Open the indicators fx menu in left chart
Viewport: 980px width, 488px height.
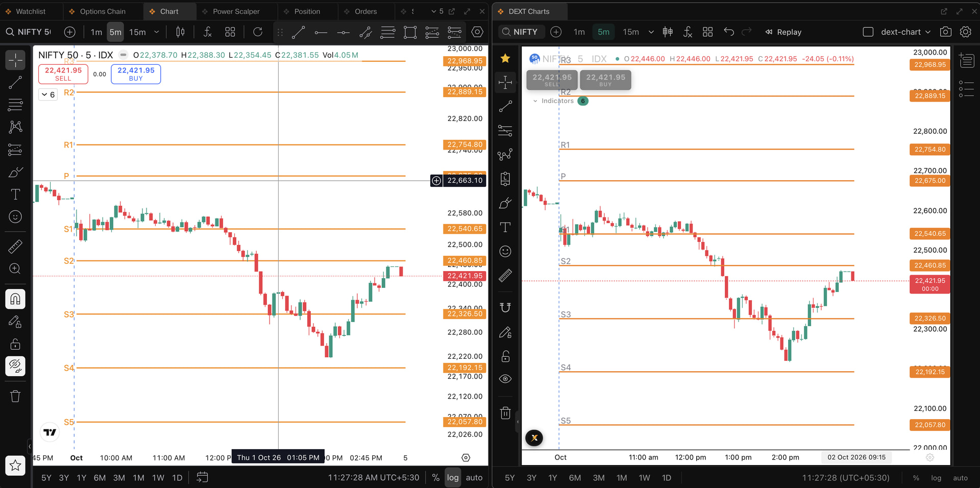(x=207, y=32)
